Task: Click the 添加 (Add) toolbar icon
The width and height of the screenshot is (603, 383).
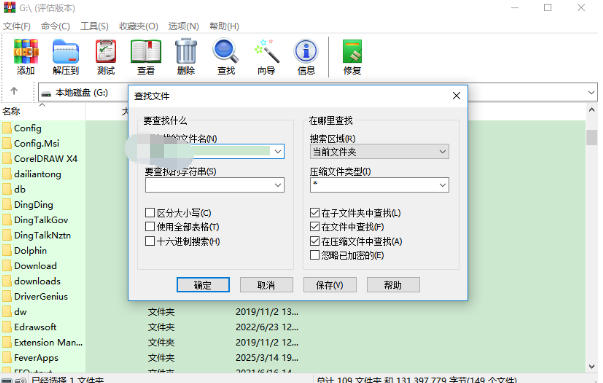Action: pos(26,52)
